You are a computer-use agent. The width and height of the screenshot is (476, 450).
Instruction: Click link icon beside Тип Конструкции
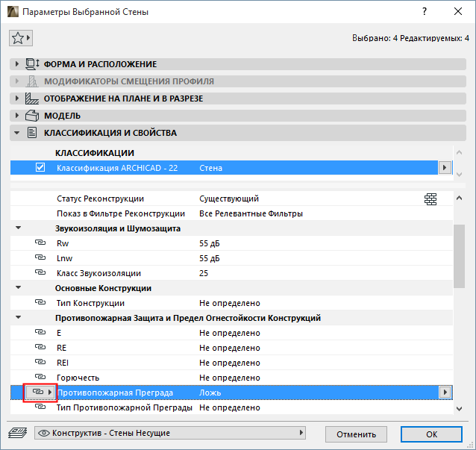(x=40, y=302)
